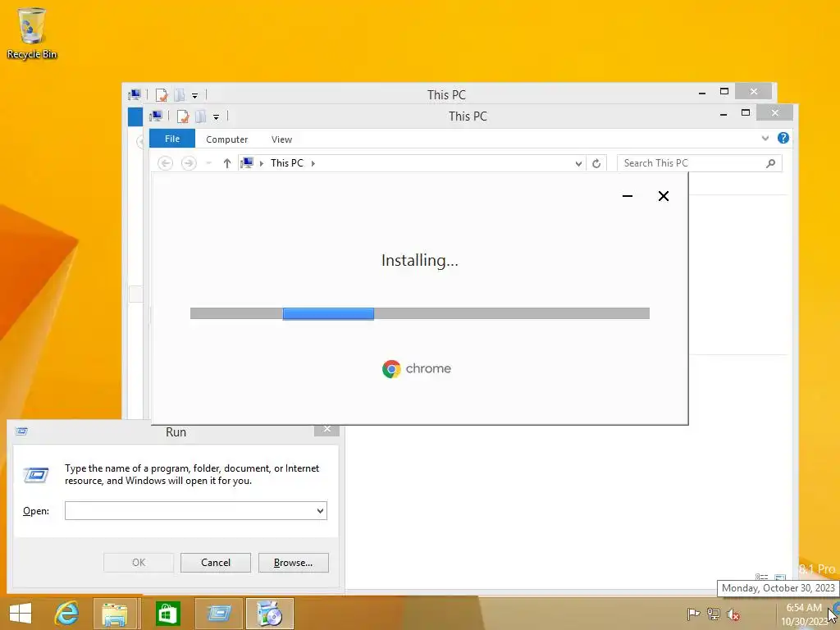Open recent locations dropdown arrow
The width and height of the screenshot is (840, 630).
(209, 163)
